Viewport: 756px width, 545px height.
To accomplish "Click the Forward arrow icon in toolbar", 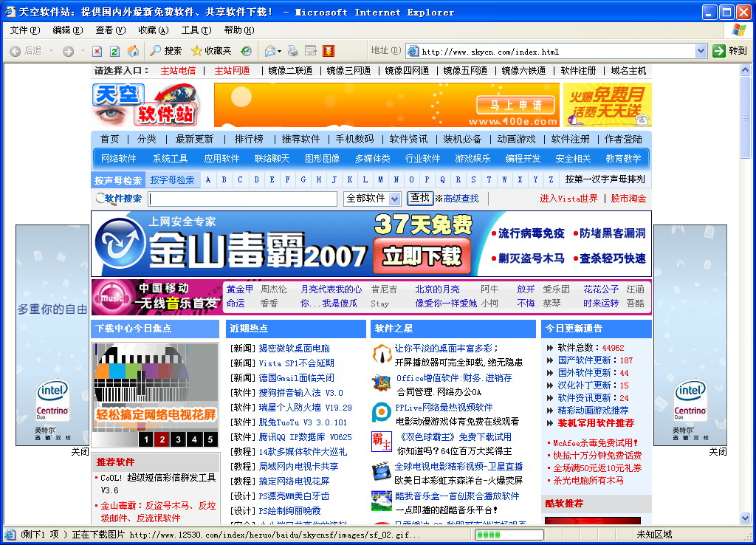I will point(68,51).
